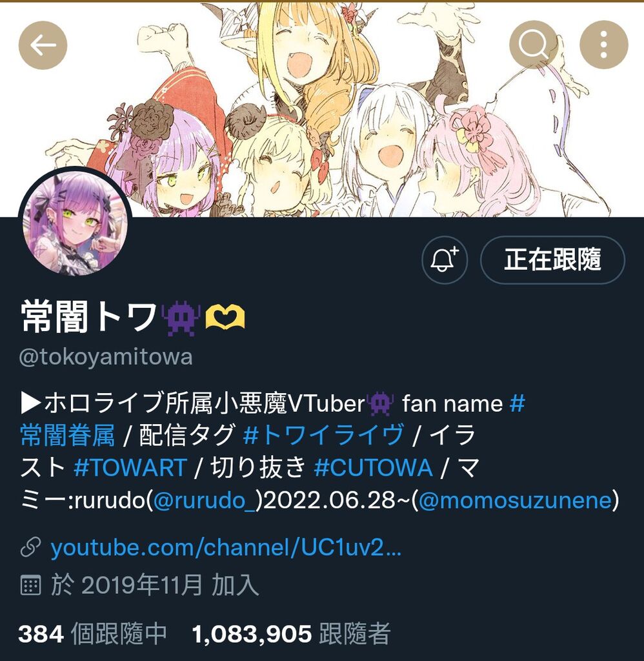Screen dimensions: 644x661
Task: Visit the @momosuzunene mention
Action: pos(515,500)
